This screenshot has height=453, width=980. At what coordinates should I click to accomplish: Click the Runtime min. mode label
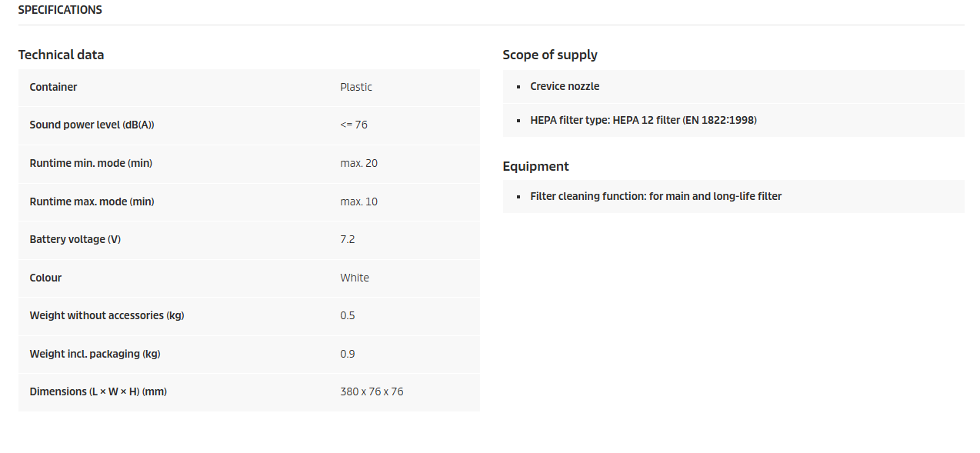click(x=91, y=163)
